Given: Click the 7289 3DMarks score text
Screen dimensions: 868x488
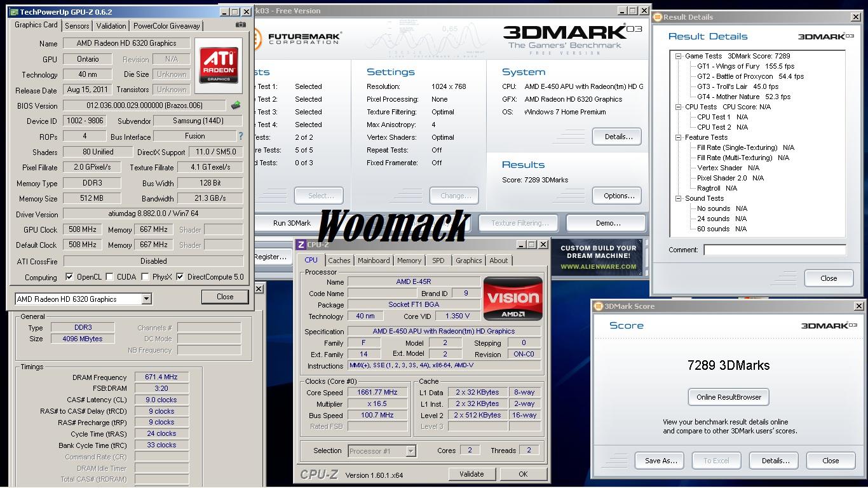Looking at the screenshot, I should [728, 365].
